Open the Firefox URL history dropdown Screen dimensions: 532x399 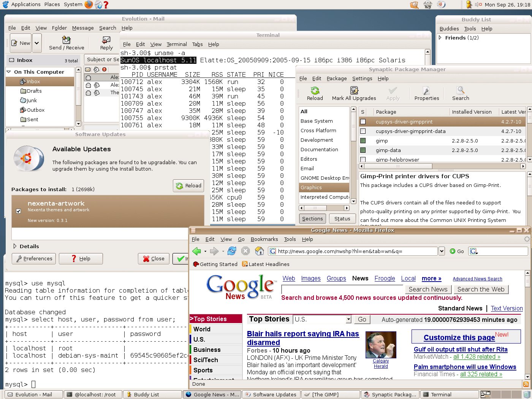[442, 251]
